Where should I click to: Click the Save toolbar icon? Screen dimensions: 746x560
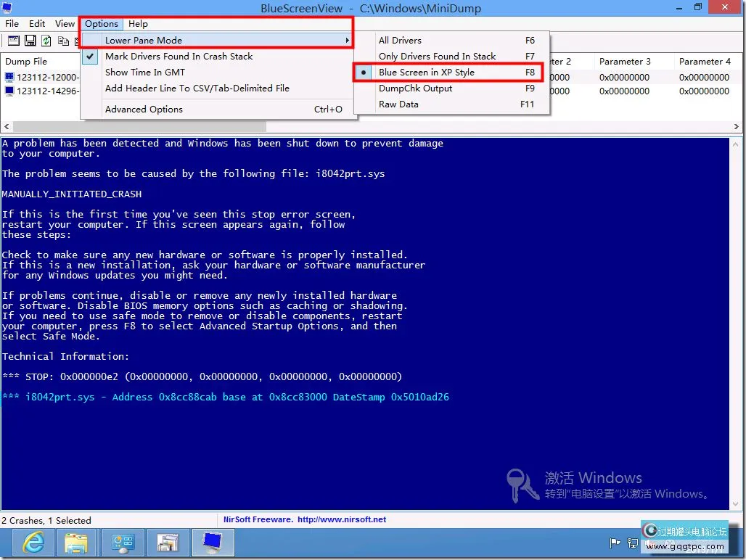coord(30,41)
